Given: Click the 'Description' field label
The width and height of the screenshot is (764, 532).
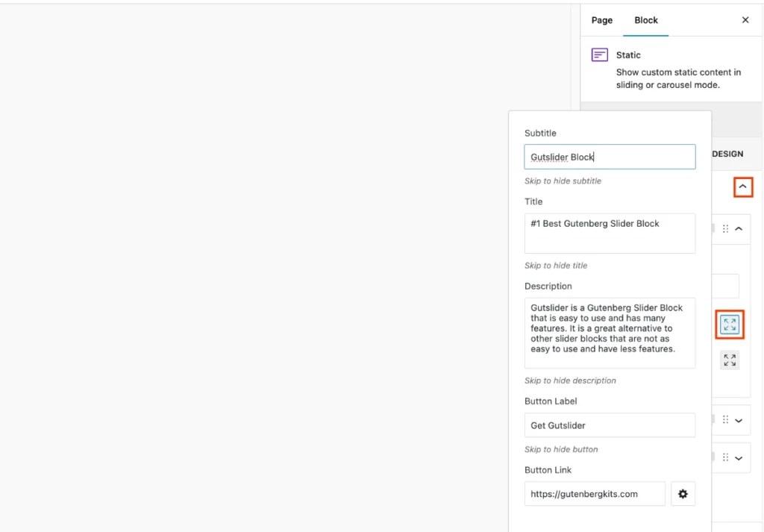Looking at the screenshot, I should click(548, 286).
